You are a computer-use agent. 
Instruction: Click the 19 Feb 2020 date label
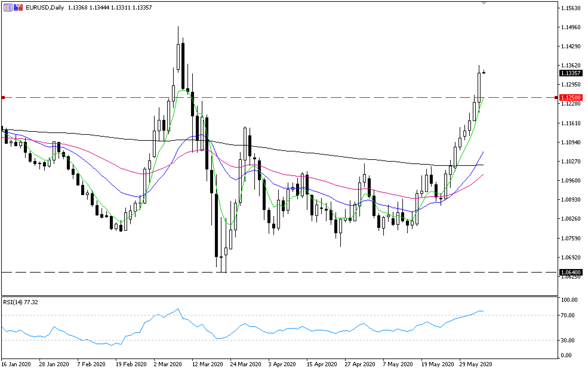[x=131, y=364]
